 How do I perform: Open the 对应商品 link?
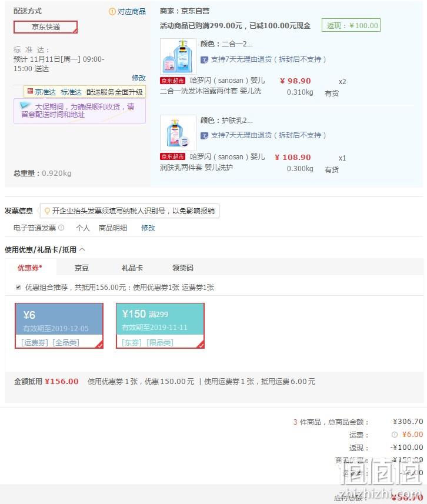pyautogui.click(x=131, y=12)
